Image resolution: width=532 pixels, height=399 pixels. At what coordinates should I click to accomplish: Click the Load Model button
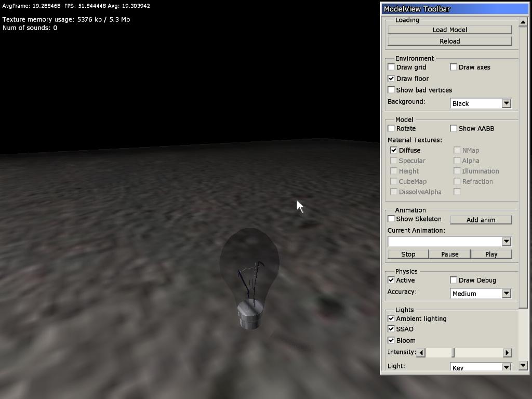click(x=449, y=30)
